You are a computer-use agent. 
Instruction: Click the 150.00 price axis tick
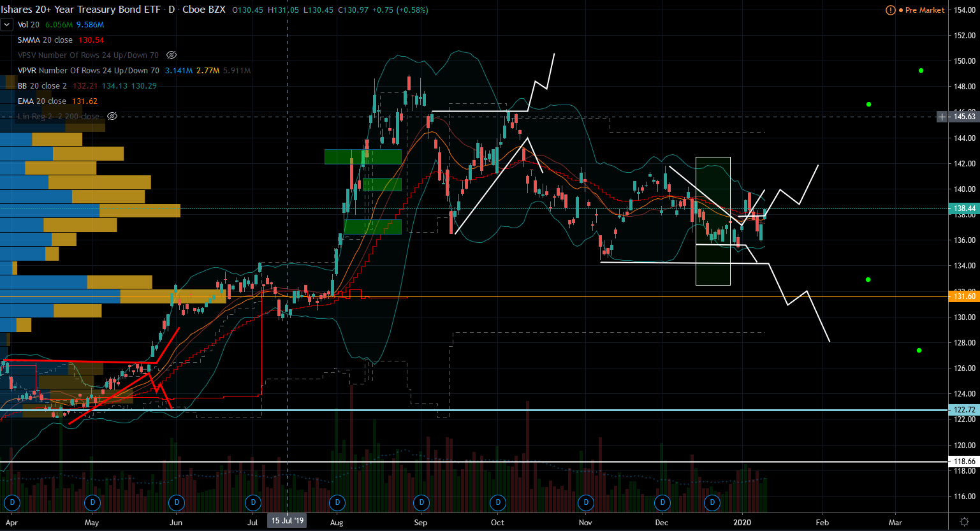[x=965, y=61]
